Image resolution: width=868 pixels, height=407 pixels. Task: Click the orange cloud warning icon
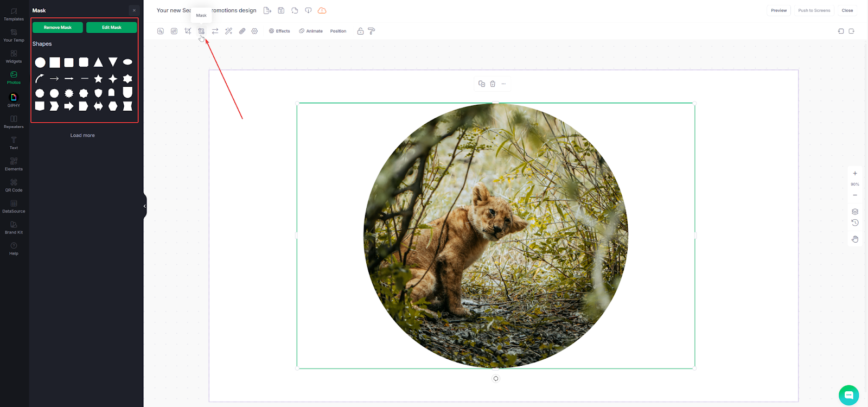click(x=322, y=10)
